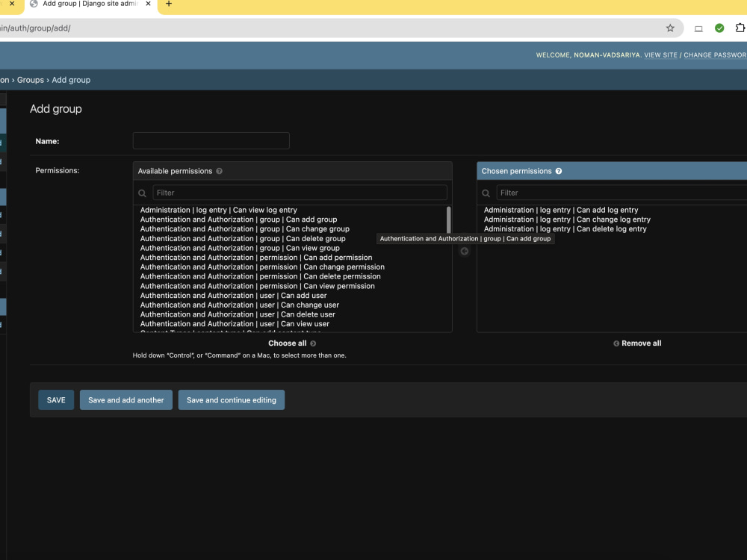Click the browser address bar URL

click(36, 28)
